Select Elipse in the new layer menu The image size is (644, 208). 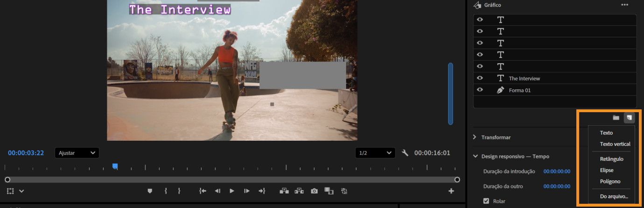607,170
